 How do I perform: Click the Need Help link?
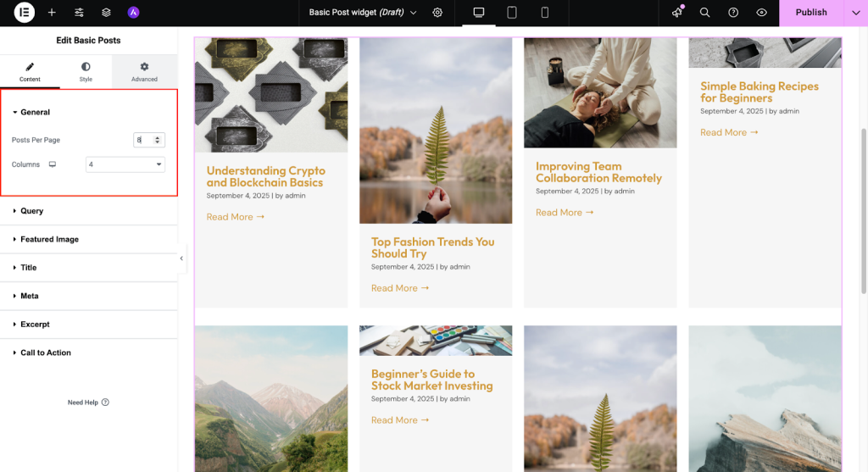(x=88, y=403)
